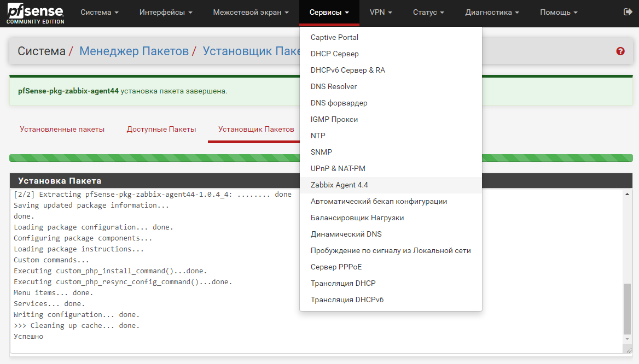Screen dimensions: 639x364
Task: Collapse the Сервисы dropdown menu
Action: click(x=329, y=12)
